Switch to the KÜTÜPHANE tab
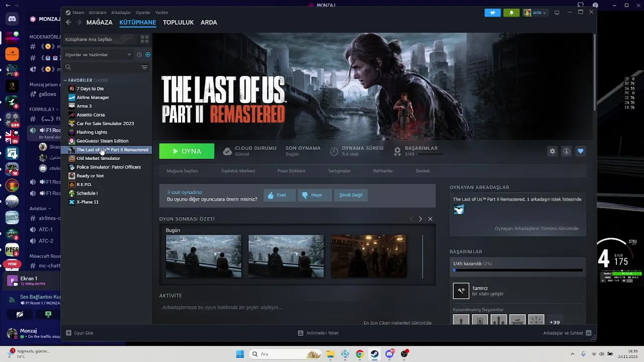This screenshot has width=644, height=362. click(x=137, y=23)
